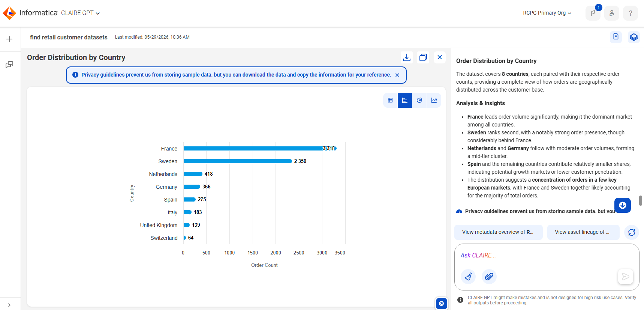Dismiss the privacy guidelines banner

point(397,75)
